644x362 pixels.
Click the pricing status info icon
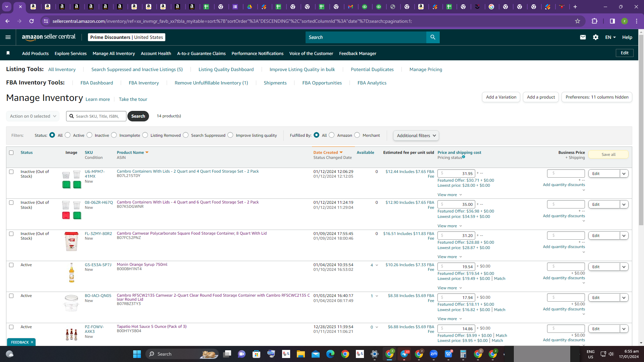coord(464,157)
